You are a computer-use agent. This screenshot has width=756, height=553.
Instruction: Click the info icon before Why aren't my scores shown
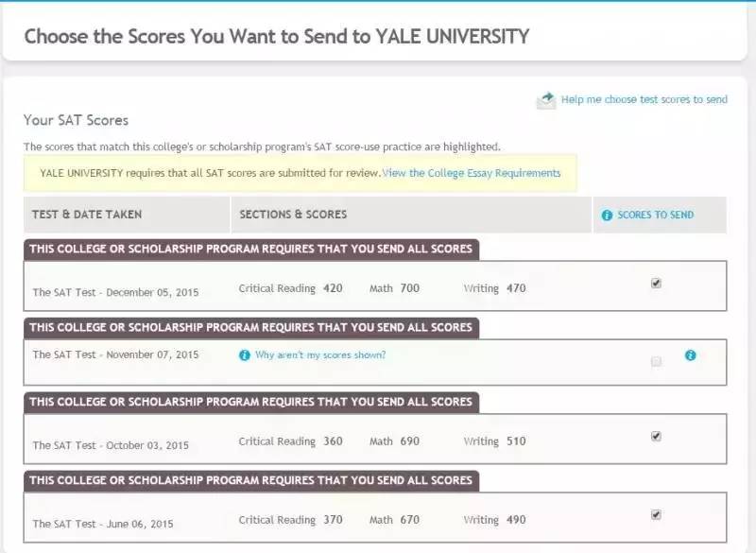(x=245, y=355)
